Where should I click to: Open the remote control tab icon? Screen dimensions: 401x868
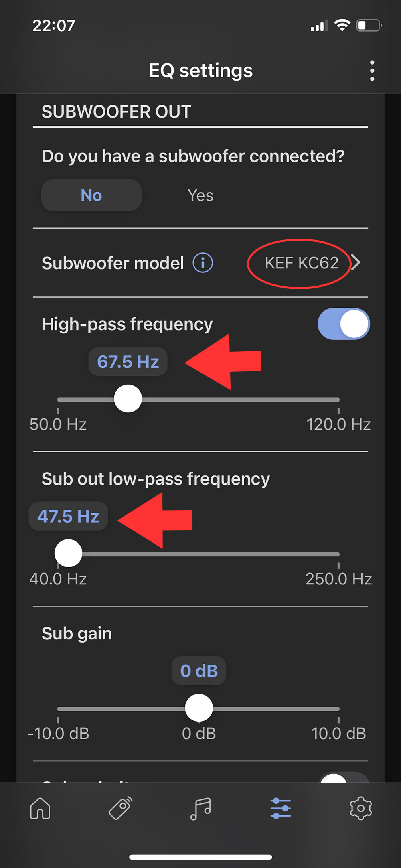point(120,808)
